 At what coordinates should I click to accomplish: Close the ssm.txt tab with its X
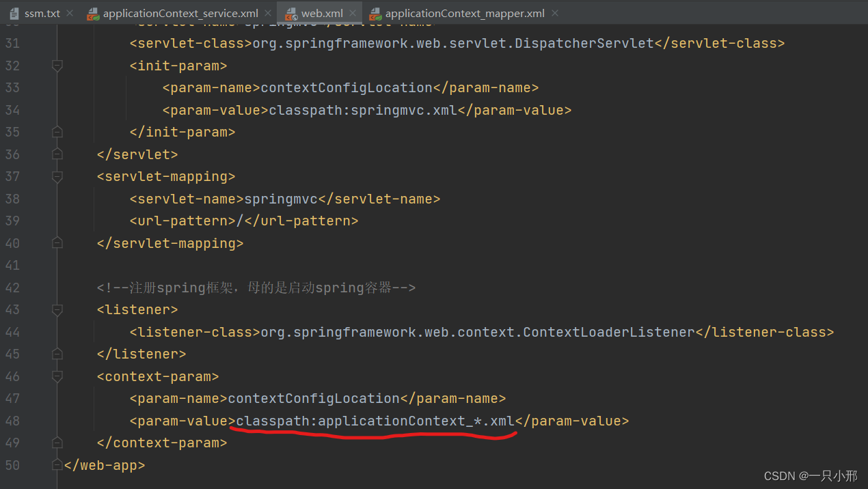[70, 12]
